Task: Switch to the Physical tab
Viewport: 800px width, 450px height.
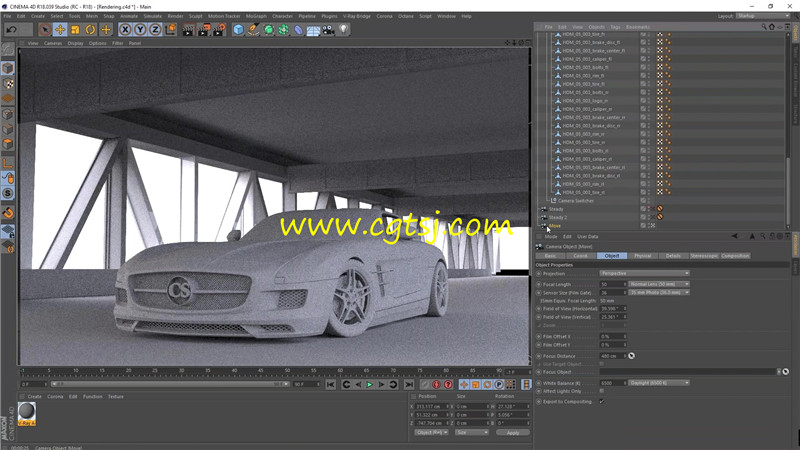Action: coord(642,256)
